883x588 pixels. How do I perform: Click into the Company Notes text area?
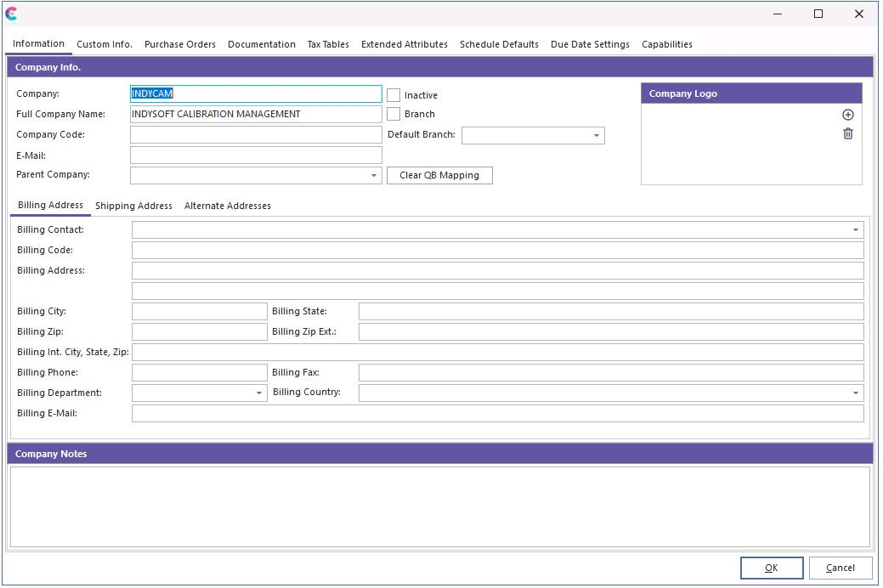coord(439,506)
